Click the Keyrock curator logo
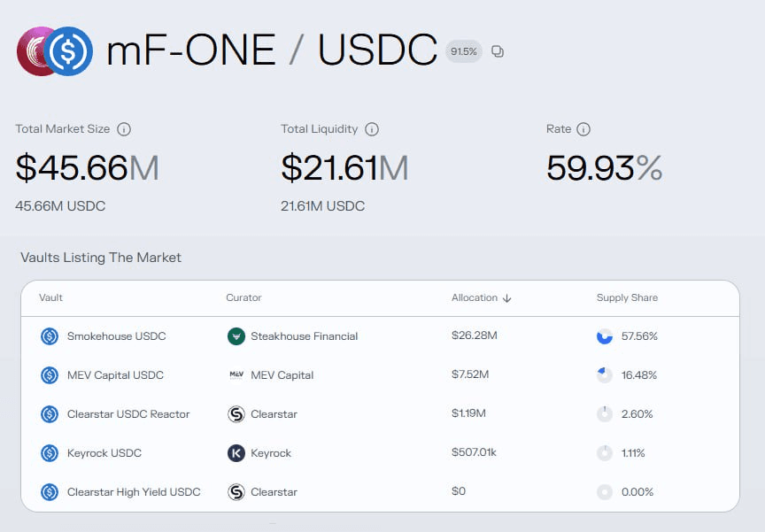765x532 pixels. pyautogui.click(x=236, y=453)
